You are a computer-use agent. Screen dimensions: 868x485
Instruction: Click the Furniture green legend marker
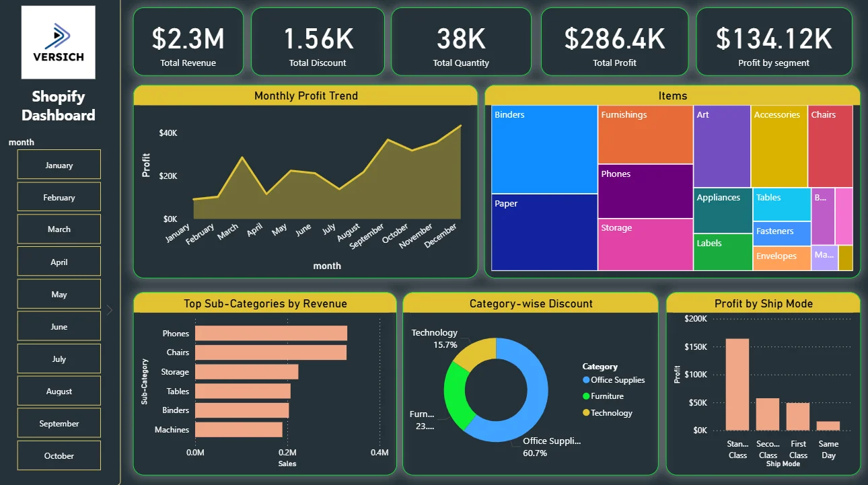click(x=586, y=396)
